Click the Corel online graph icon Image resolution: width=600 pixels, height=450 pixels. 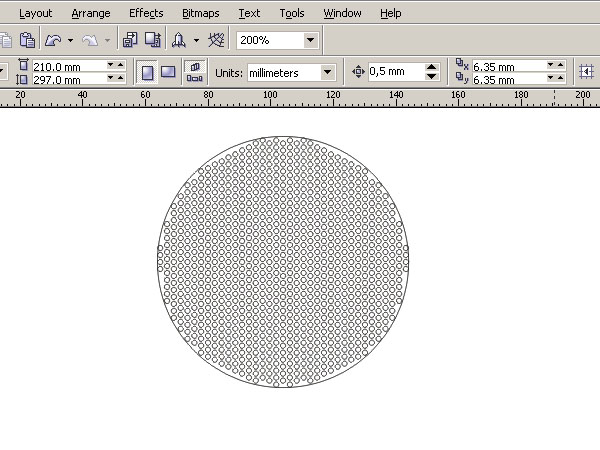(217, 40)
